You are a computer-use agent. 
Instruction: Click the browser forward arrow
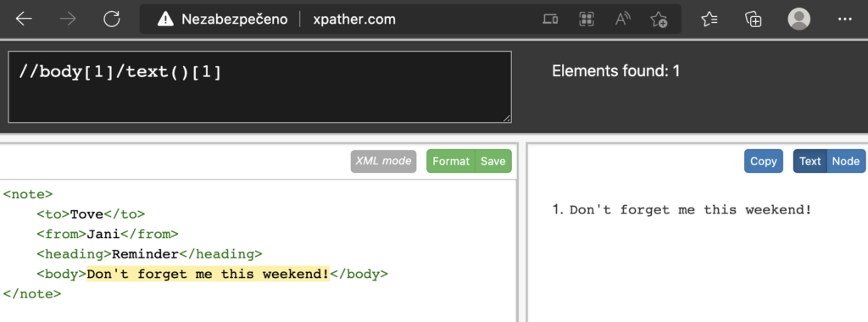pos(68,19)
